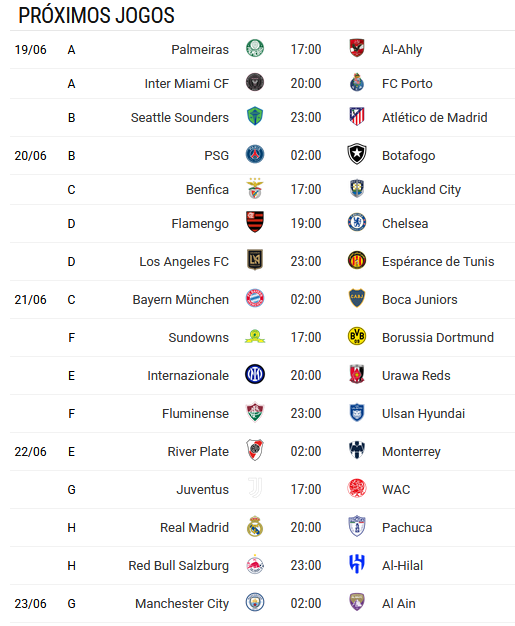This screenshot has height=626, width=515.
Task: Open the Chelsea team page link
Action: pyautogui.click(x=405, y=224)
